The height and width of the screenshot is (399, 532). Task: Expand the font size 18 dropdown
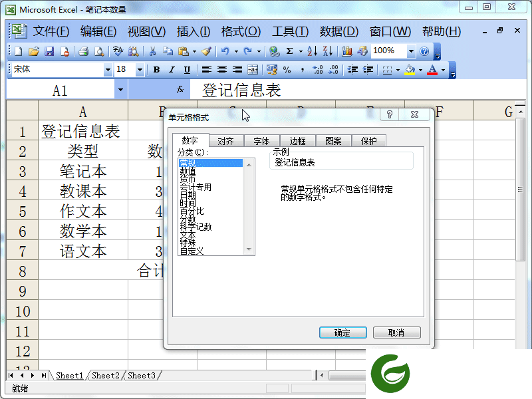[x=140, y=70]
